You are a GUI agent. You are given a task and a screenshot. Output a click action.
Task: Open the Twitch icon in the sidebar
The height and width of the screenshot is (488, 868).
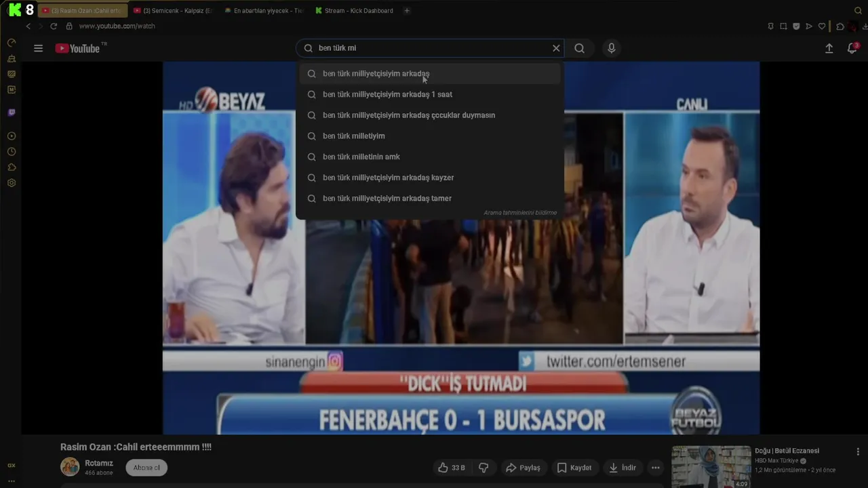[x=12, y=113]
